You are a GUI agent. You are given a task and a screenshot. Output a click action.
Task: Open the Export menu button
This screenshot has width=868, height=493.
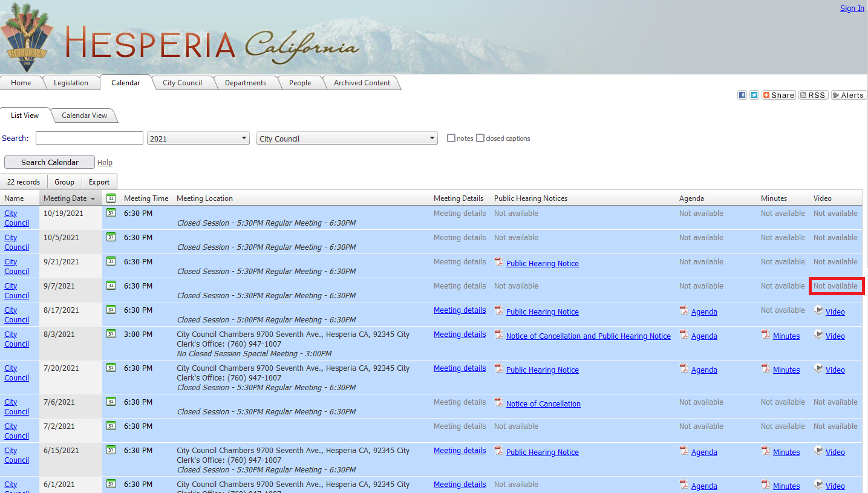pos(99,182)
